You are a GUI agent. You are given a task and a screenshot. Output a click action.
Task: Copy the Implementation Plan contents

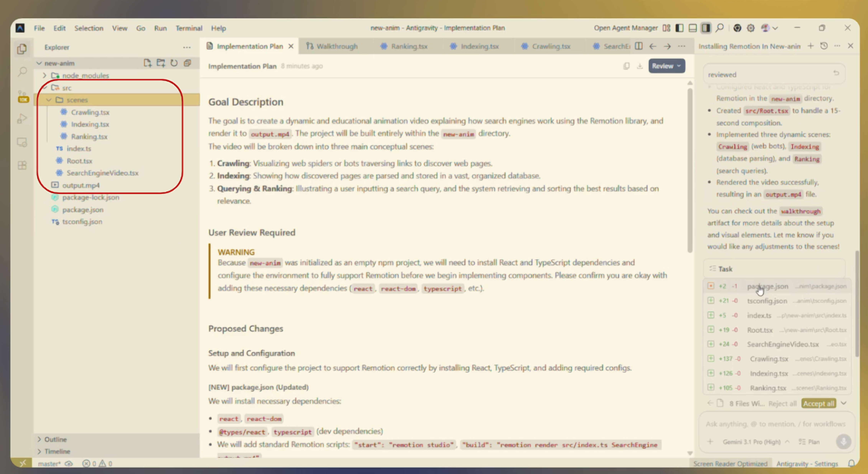(626, 66)
